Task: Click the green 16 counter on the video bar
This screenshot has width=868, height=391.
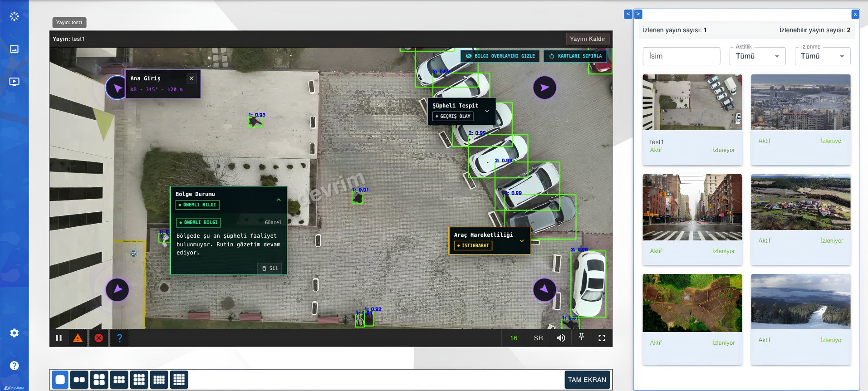Action: click(x=514, y=338)
